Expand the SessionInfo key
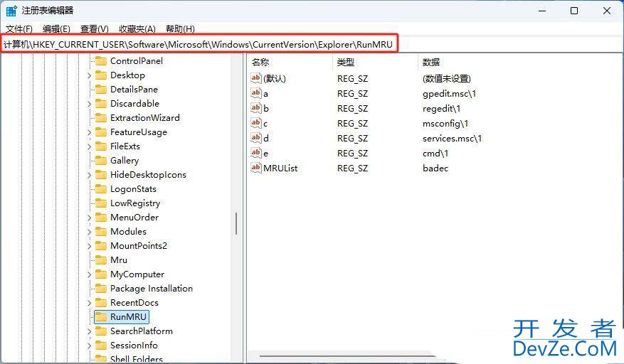The width and height of the screenshot is (624, 364). (89, 346)
